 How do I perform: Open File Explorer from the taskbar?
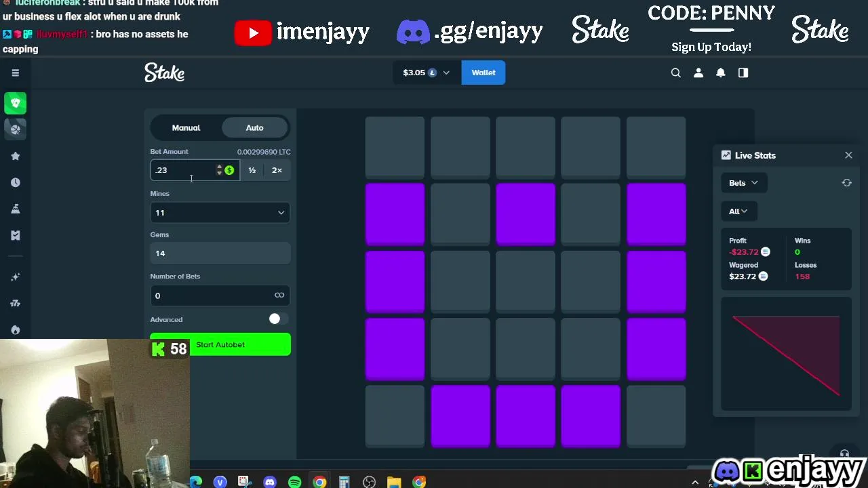[394, 482]
